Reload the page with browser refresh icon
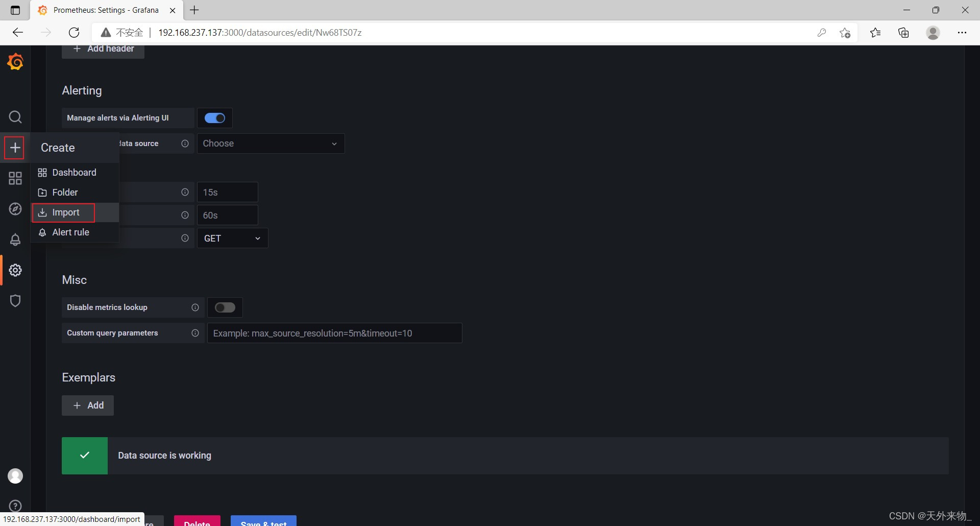 pos(74,33)
